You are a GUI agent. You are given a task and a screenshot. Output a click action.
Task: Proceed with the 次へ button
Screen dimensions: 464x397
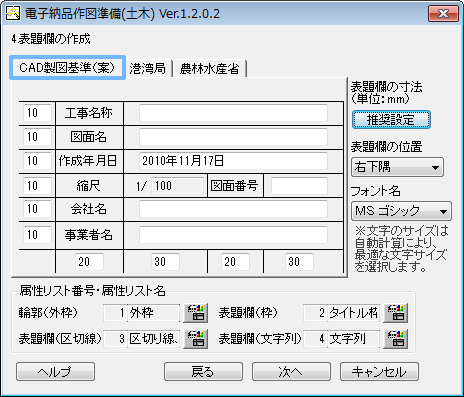click(x=291, y=372)
